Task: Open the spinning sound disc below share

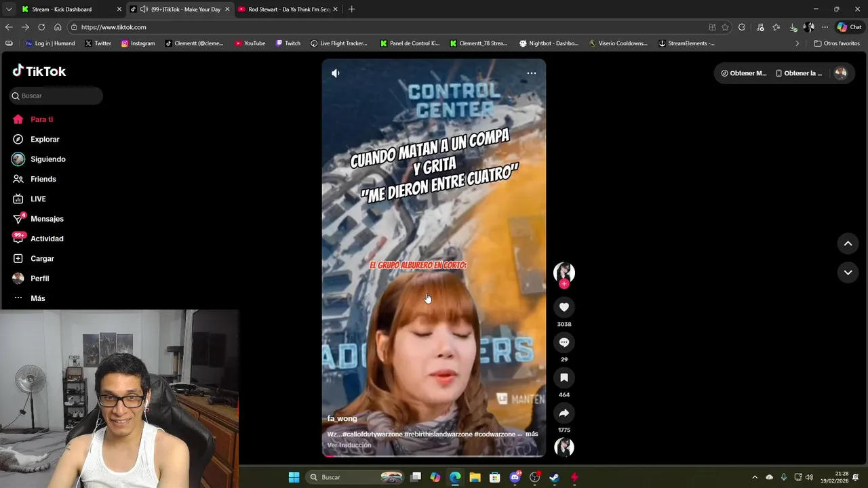Action: point(564,447)
